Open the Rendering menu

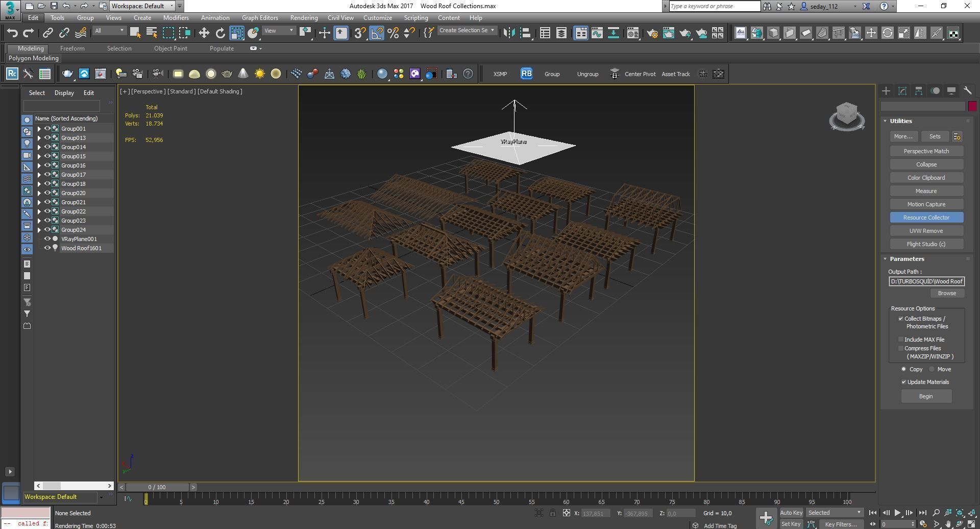304,18
